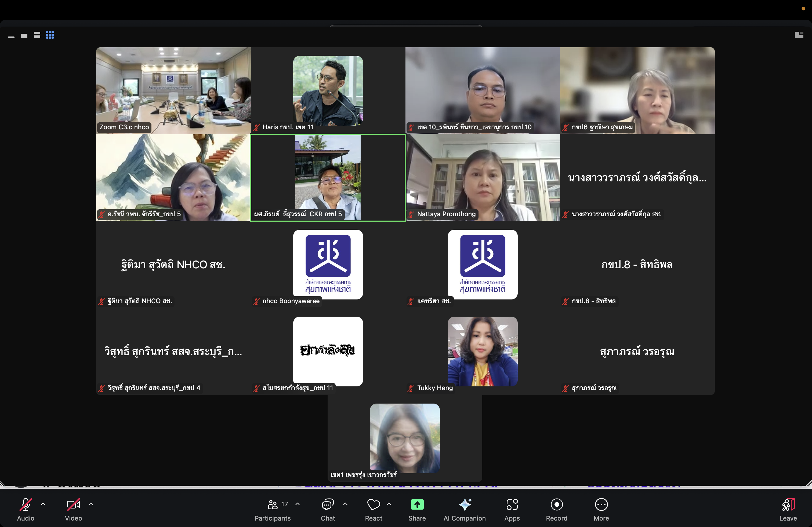Viewport: 812px width, 527px height.
Task: Expand the Chat options caret
Action: coord(345,504)
